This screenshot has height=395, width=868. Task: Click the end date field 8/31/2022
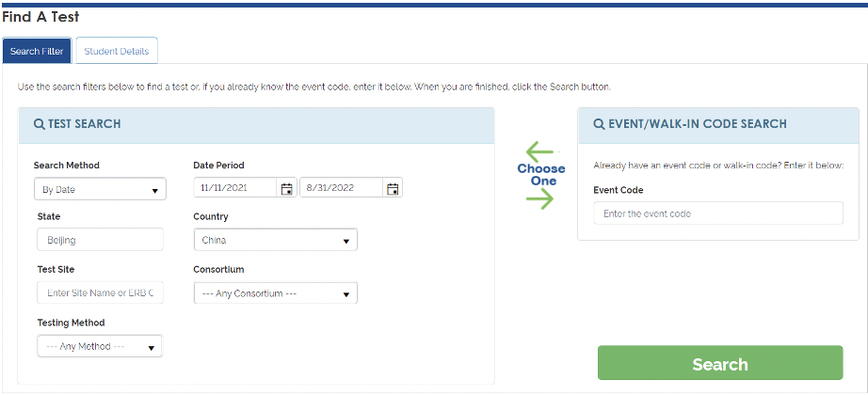pyautogui.click(x=343, y=189)
